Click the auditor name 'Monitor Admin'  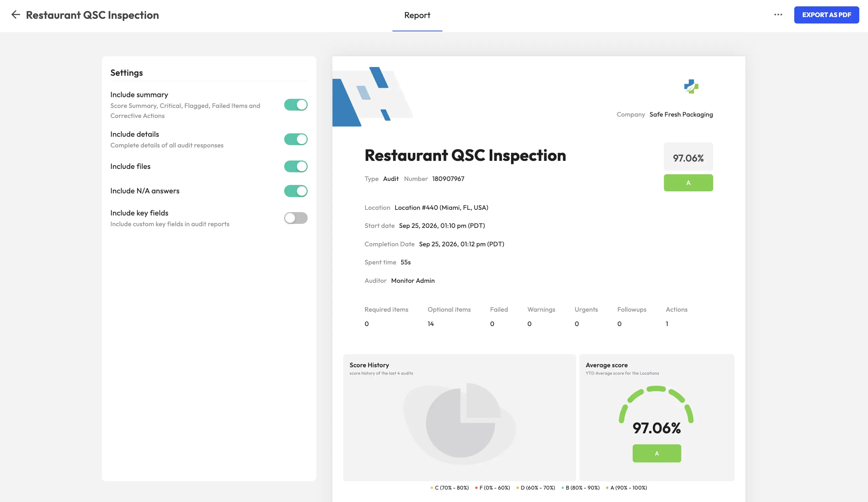coord(413,280)
